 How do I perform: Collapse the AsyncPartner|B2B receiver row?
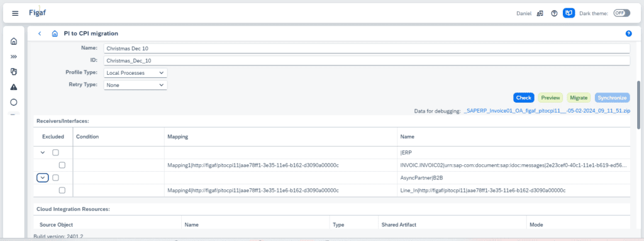pyautogui.click(x=43, y=177)
